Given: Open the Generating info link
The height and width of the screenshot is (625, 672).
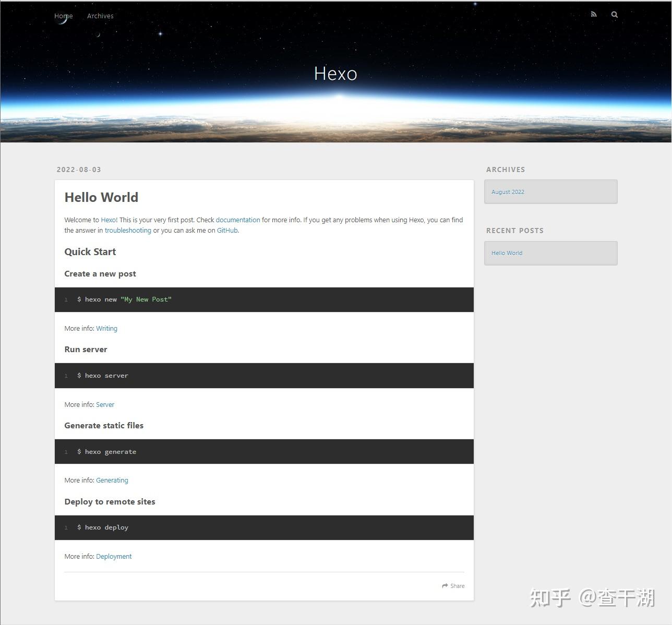Looking at the screenshot, I should tap(112, 480).
